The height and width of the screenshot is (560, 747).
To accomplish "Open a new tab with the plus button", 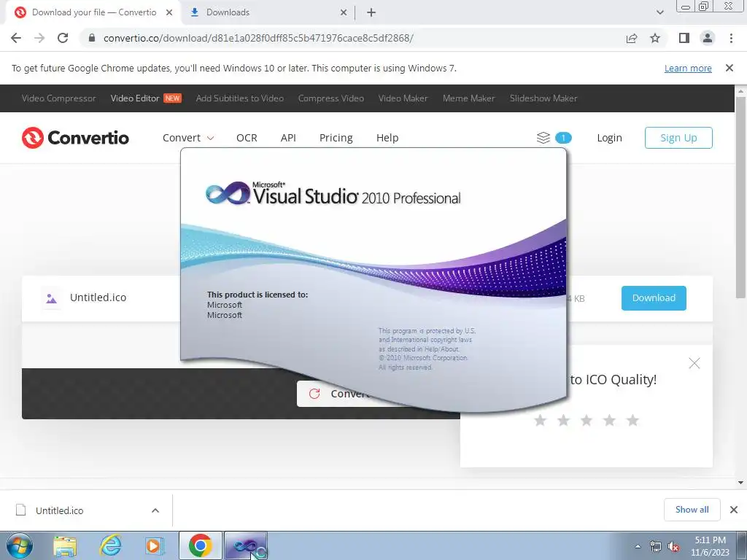I will pos(371,12).
